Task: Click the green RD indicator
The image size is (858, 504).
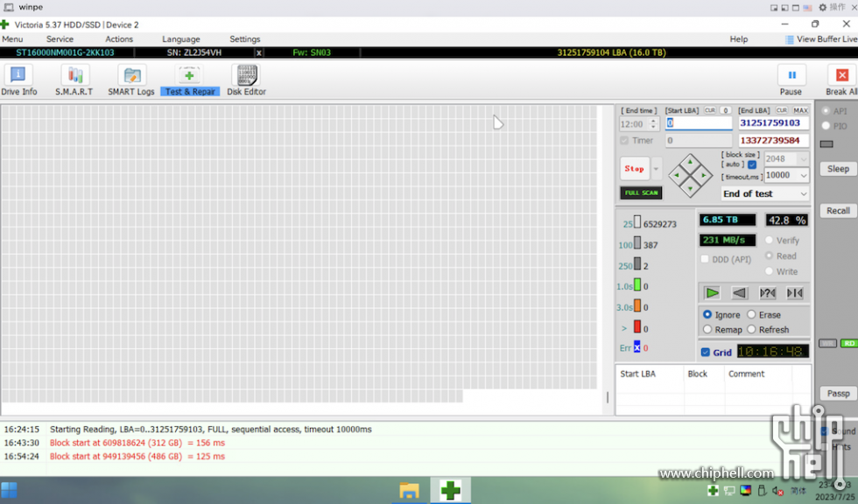Action: pos(848,343)
